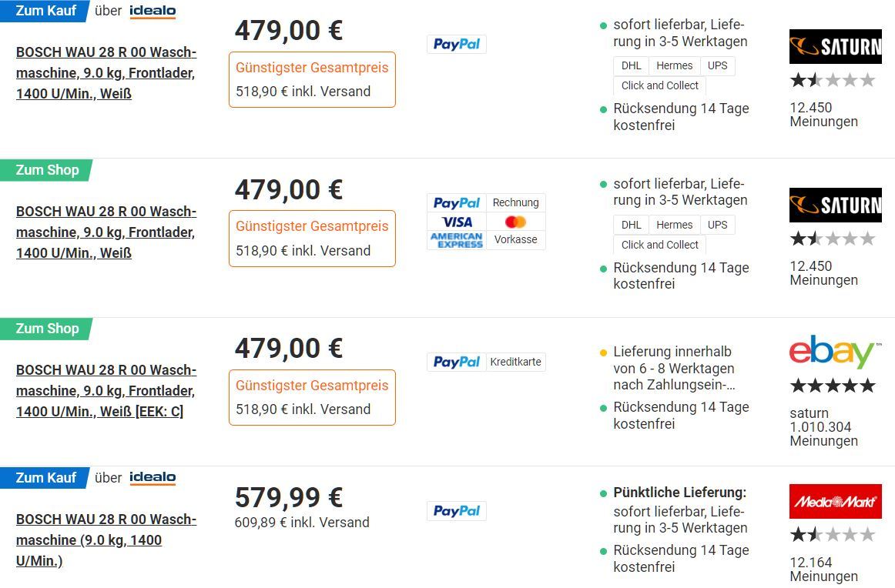Click the Saturn logo in second offer
Image resolution: width=895 pixels, height=588 pixels.
pyautogui.click(x=835, y=205)
